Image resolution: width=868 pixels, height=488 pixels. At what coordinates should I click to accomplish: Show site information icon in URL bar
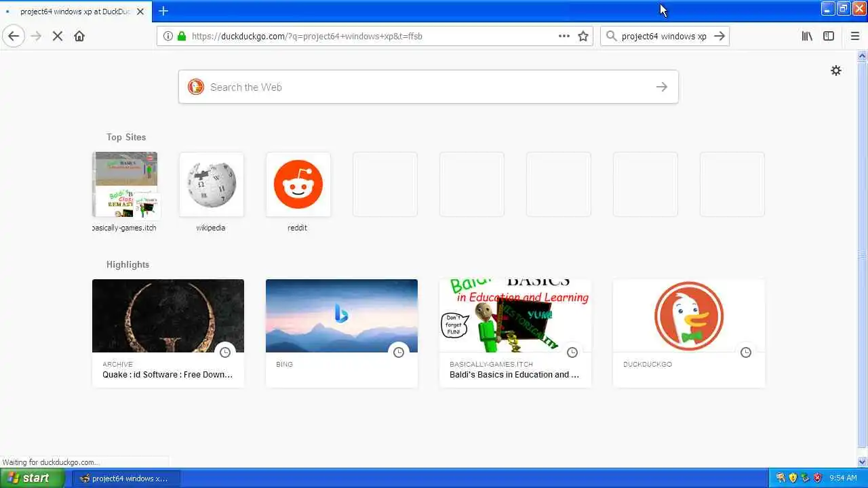[167, 36]
